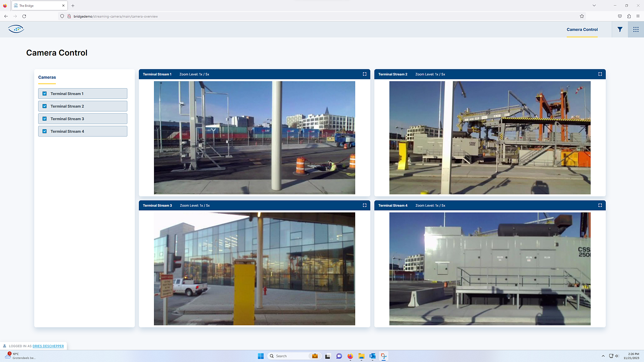Expand Terminal Stream 3 to fullscreen
The height and width of the screenshot is (362, 644).
click(364, 205)
